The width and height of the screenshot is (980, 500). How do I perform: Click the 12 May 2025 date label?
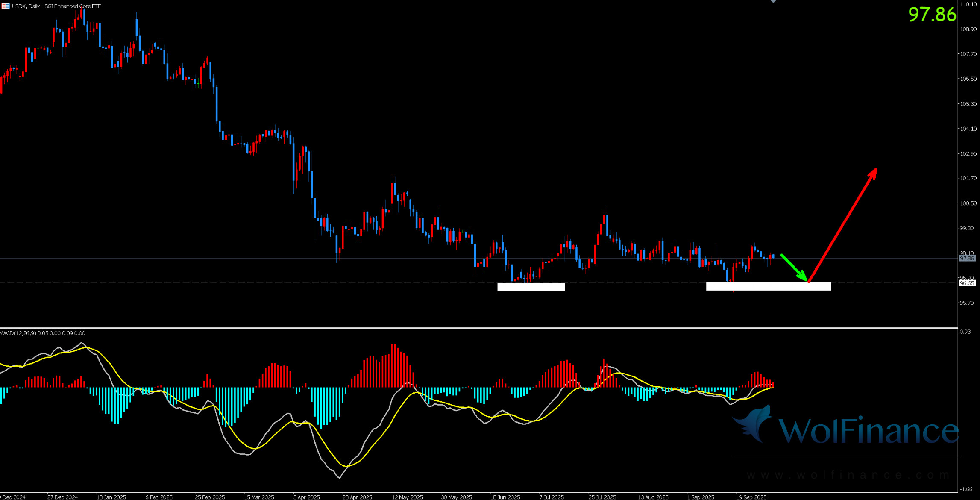click(x=407, y=497)
